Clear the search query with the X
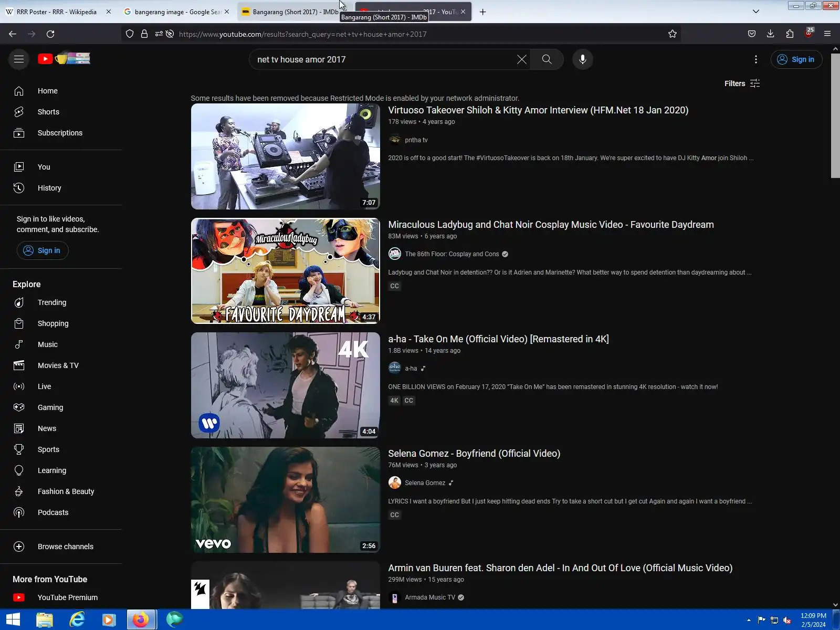 pos(521,59)
